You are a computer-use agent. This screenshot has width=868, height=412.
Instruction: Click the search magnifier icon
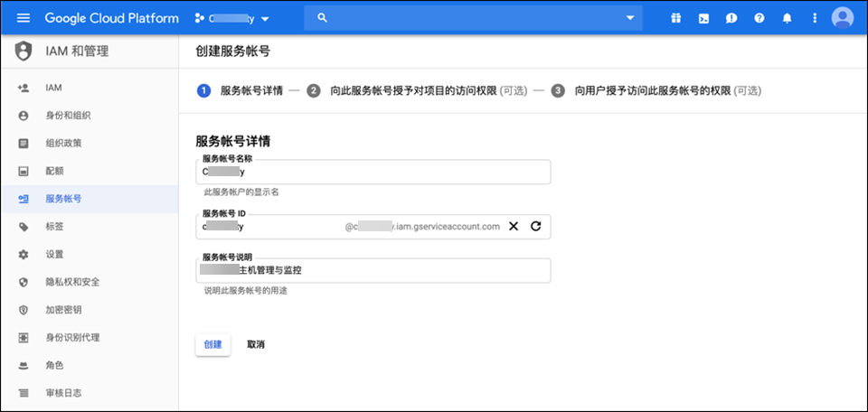pos(322,18)
